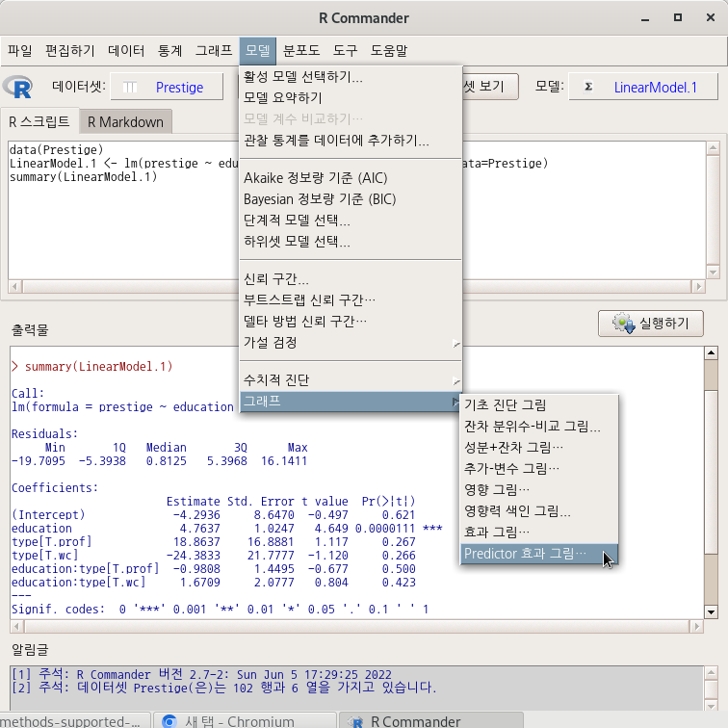This screenshot has height=728, width=728.
Task: Click the 실행하기 button
Action: [650, 324]
